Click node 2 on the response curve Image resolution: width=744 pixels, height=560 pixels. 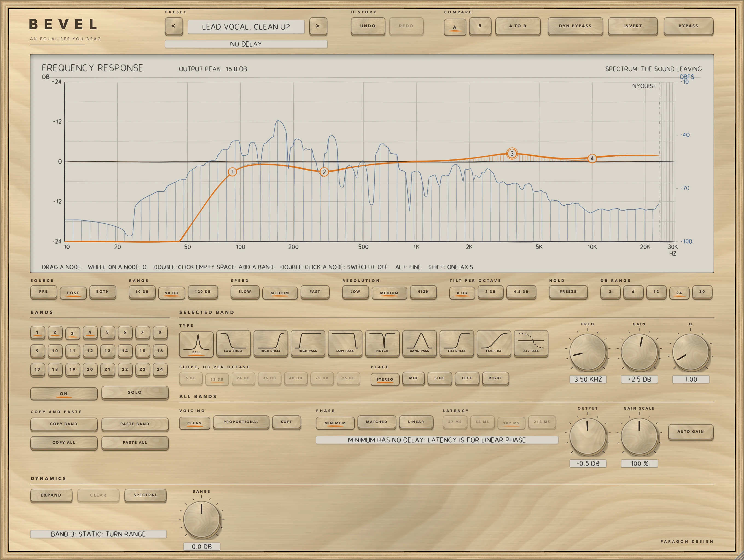324,172
